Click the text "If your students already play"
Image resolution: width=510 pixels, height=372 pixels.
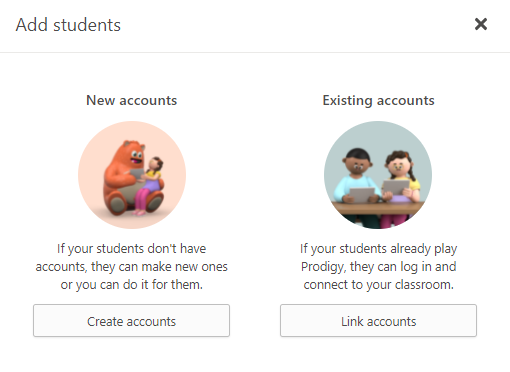(378, 249)
